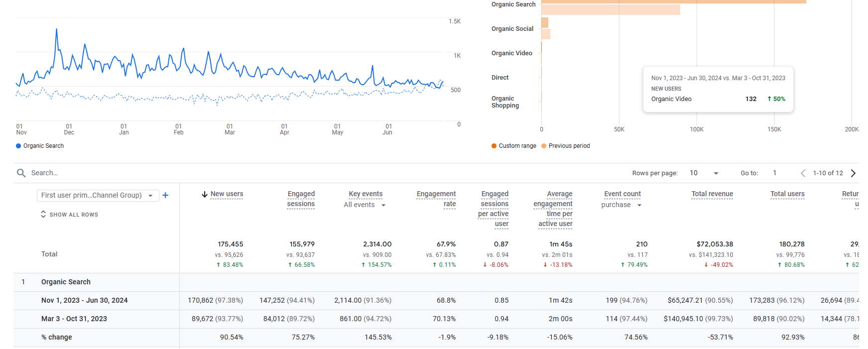
Task: Click the Custom range legend dot
Action: 494,146
